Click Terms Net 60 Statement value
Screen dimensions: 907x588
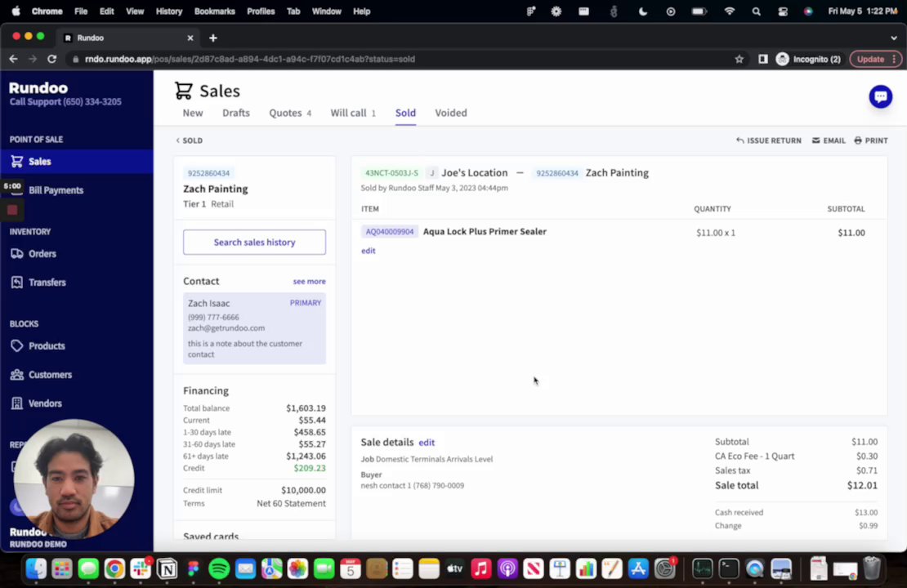291,504
